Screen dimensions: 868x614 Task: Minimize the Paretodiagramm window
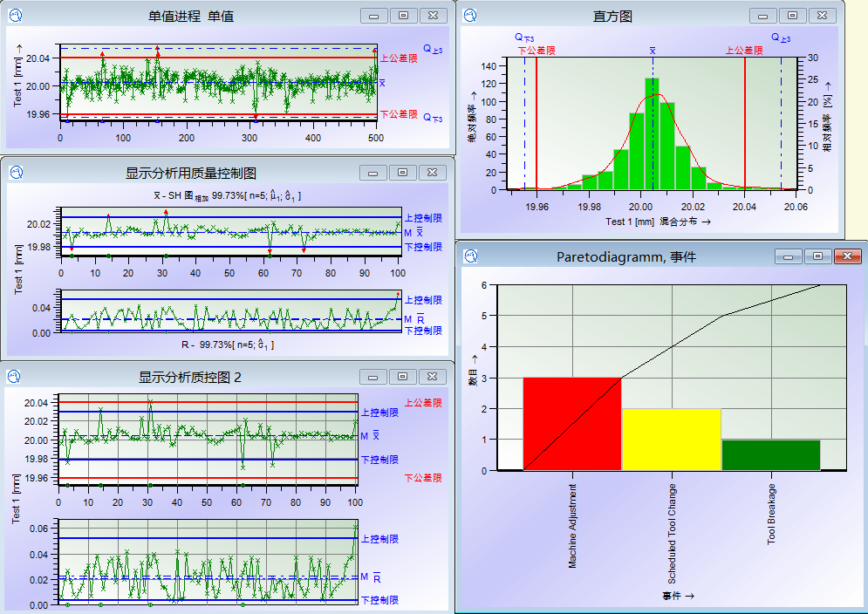788,256
